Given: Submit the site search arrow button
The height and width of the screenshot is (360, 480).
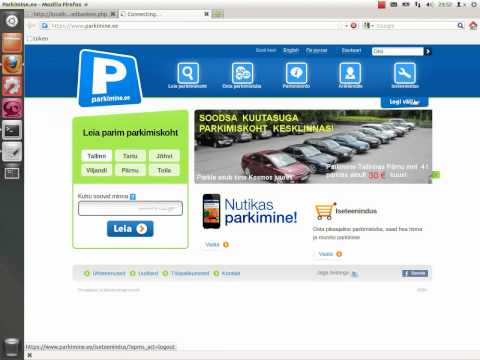Looking at the screenshot, I should pyautogui.click(x=428, y=51).
